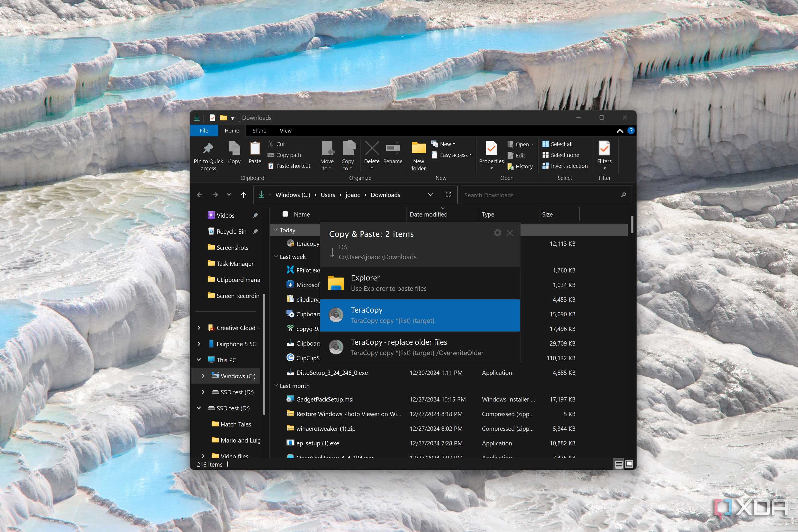Switch to the Share ribbon tab

coord(260,130)
